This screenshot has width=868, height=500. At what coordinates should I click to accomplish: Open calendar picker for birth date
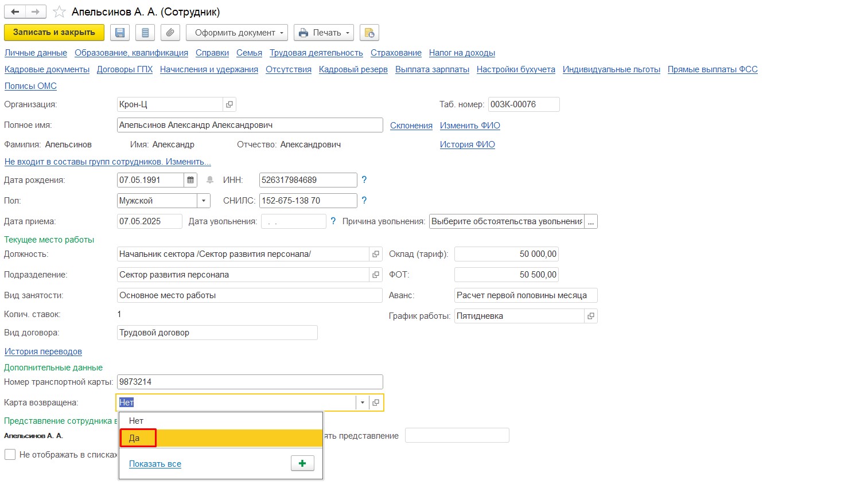[x=190, y=180]
